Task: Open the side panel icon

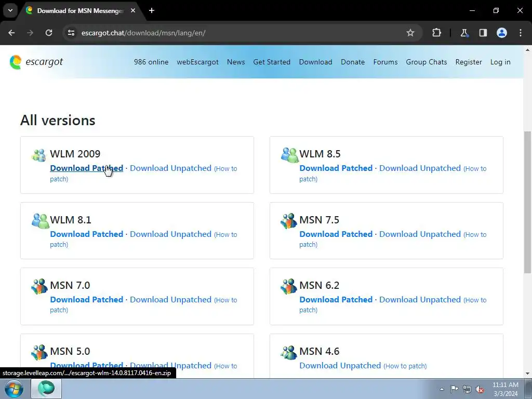Action: [483, 33]
